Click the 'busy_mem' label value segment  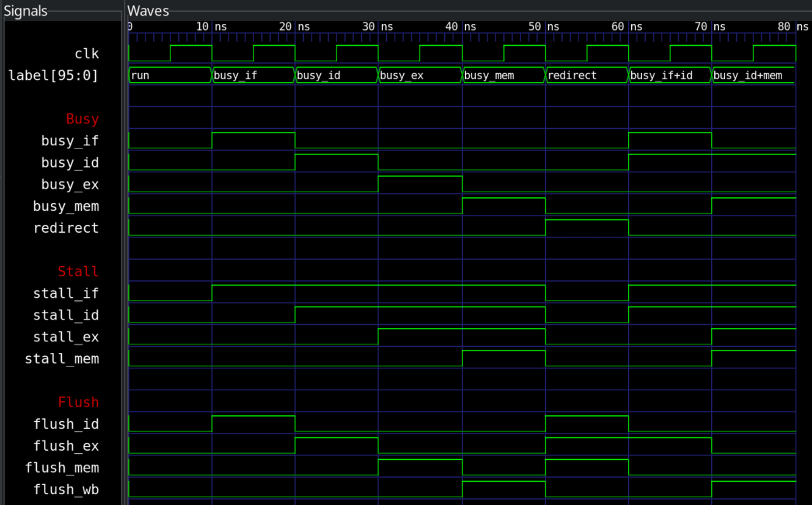pos(503,76)
